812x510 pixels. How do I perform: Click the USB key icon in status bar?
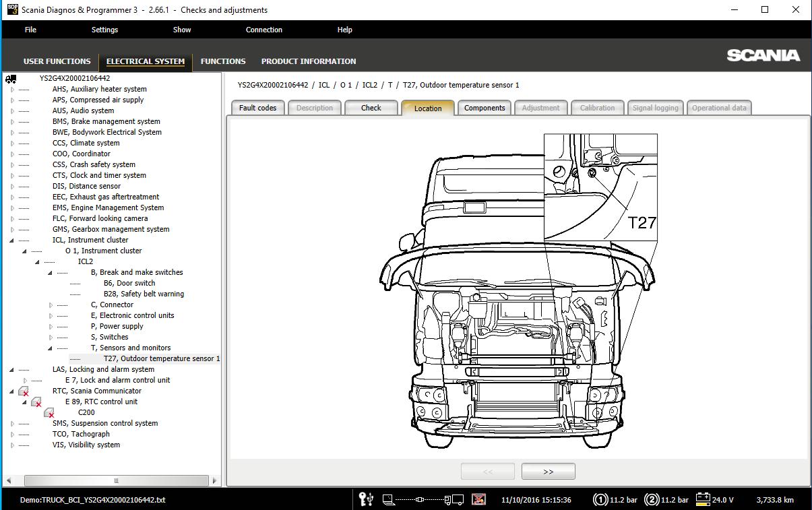pyautogui.click(x=366, y=499)
